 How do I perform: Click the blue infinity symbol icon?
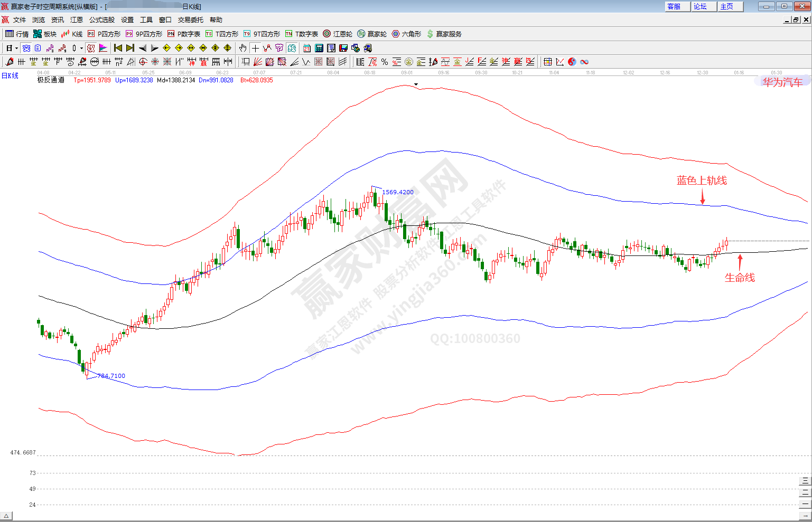pyautogui.click(x=584, y=62)
